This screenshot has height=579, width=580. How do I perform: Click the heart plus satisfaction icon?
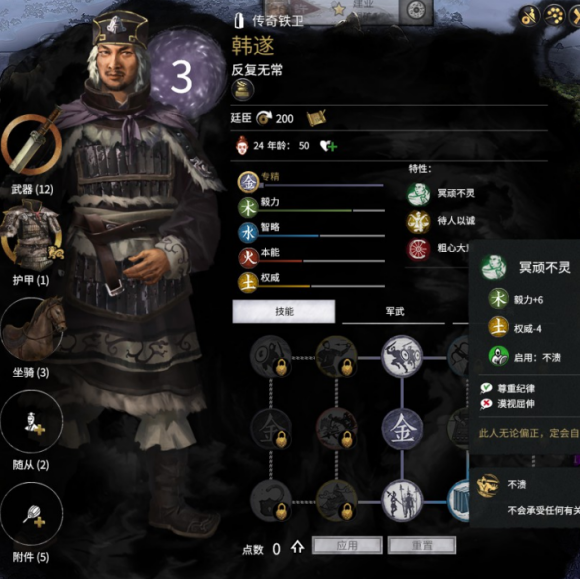point(328,146)
